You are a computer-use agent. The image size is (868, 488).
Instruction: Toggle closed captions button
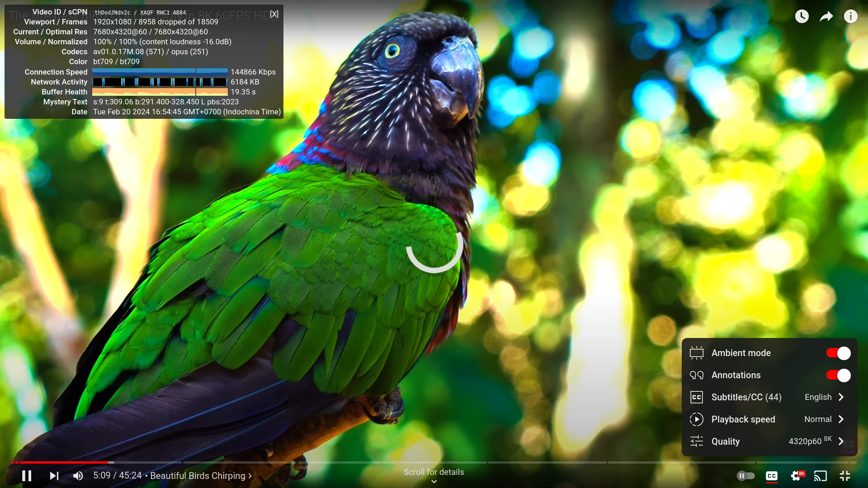[772, 476]
